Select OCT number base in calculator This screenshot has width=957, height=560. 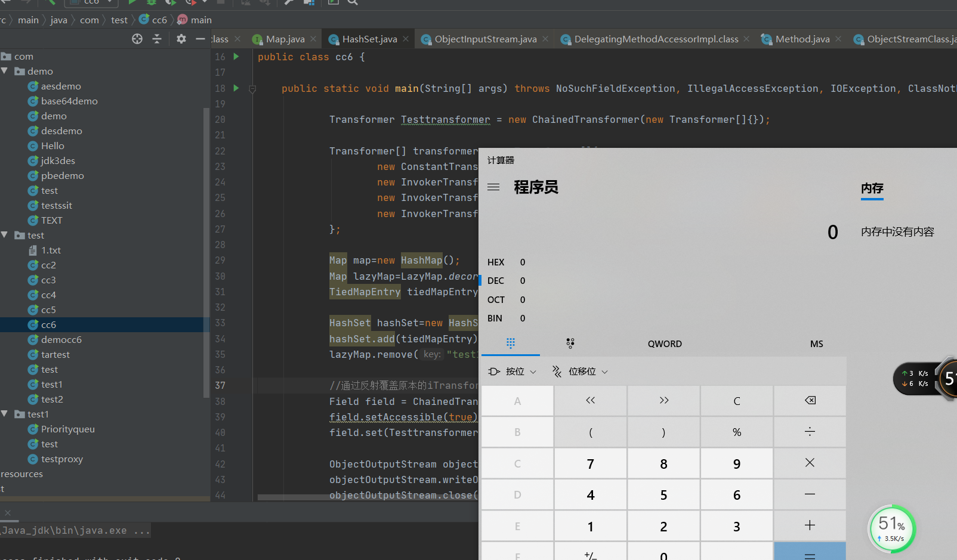tap(506, 300)
